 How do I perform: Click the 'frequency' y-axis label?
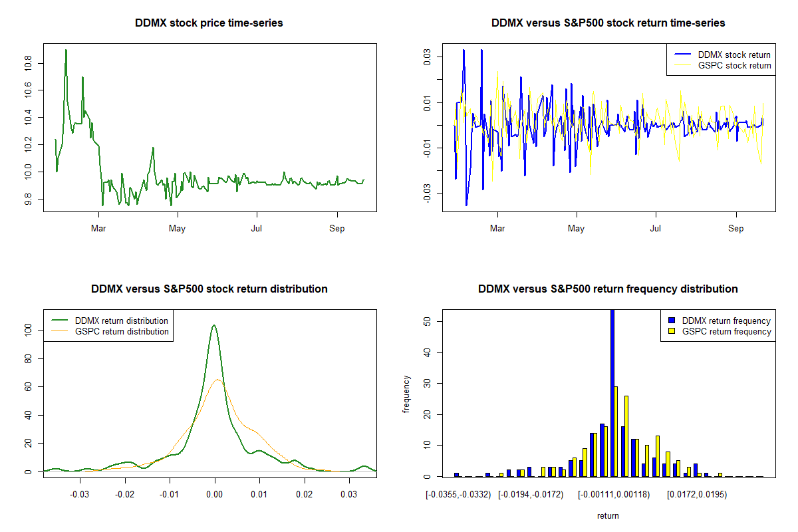click(406, 394)
